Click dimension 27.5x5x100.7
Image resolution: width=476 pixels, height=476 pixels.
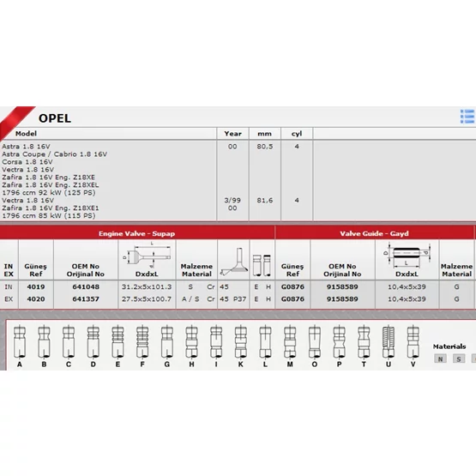[x=147, y=299]
